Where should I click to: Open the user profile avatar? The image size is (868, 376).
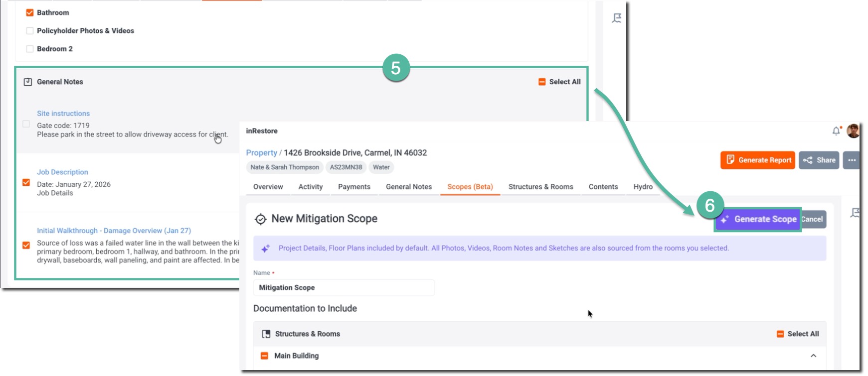853,131
